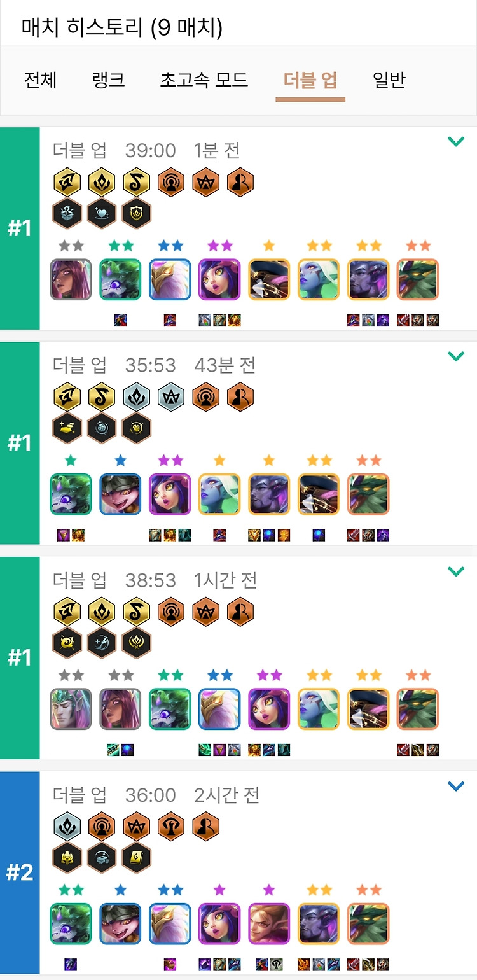Expand the 35:53 match chevron
This screenshot has width=477, height=980.
(456, 357)
